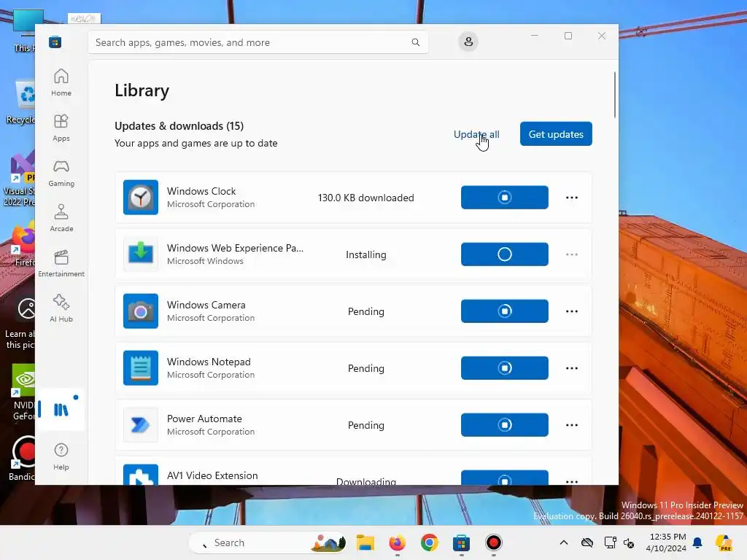The image size is (747, 560).
Task: Click the Power Automate app icon
Action: pos(141,425)
